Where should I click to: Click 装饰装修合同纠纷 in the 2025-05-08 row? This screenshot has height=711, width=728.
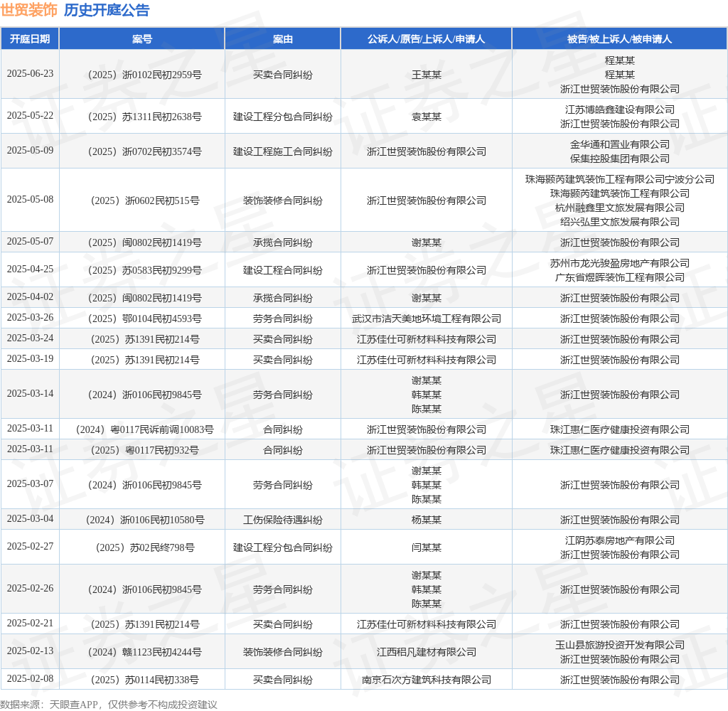click(283, 201)
